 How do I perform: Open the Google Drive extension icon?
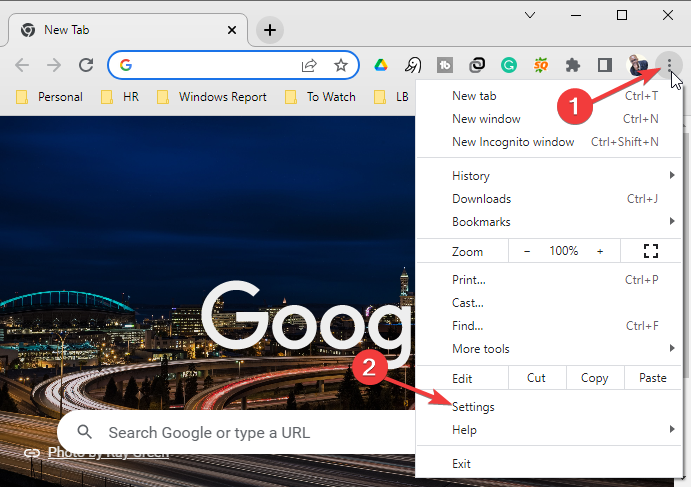click(x=381, y=66)
